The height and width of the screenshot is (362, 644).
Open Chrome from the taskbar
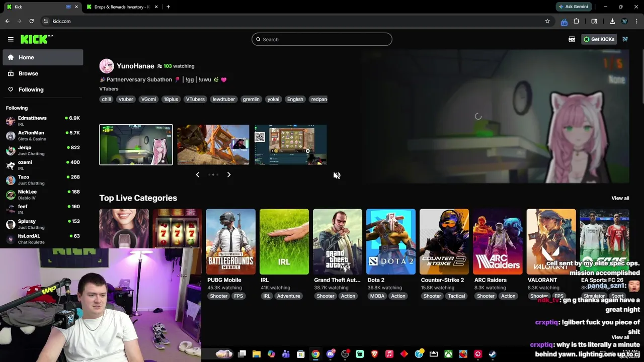pyautogui.click(x=315, y=354)
